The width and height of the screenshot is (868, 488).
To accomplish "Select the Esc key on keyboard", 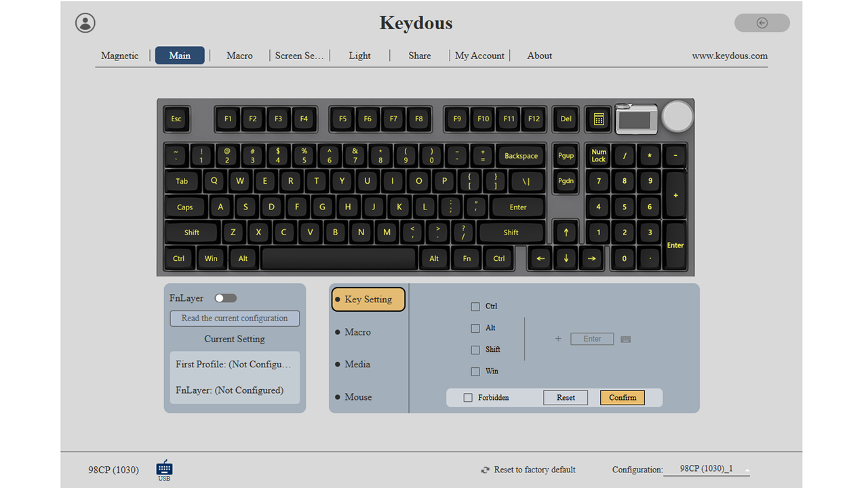I will [x=176, y=119].
